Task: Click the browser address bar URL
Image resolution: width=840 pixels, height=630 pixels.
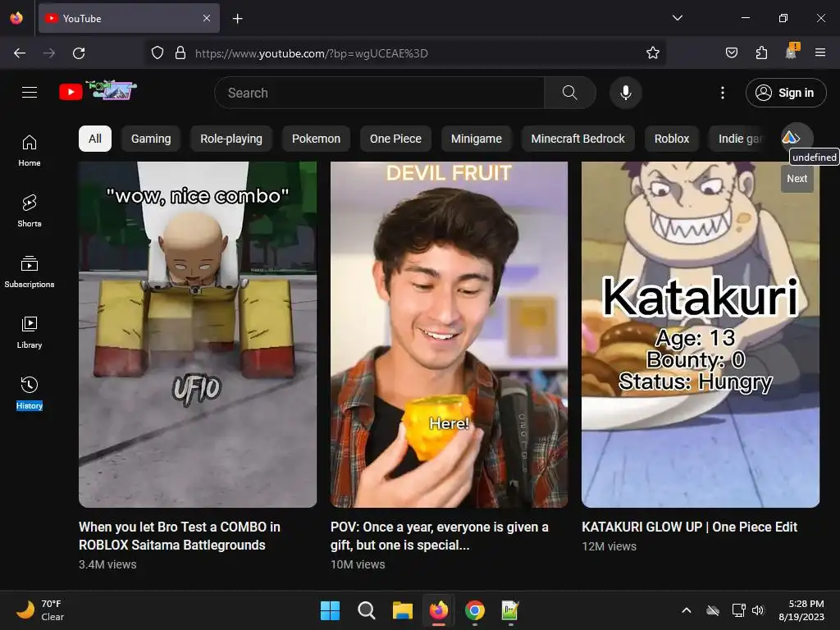Action: (311, 53)
